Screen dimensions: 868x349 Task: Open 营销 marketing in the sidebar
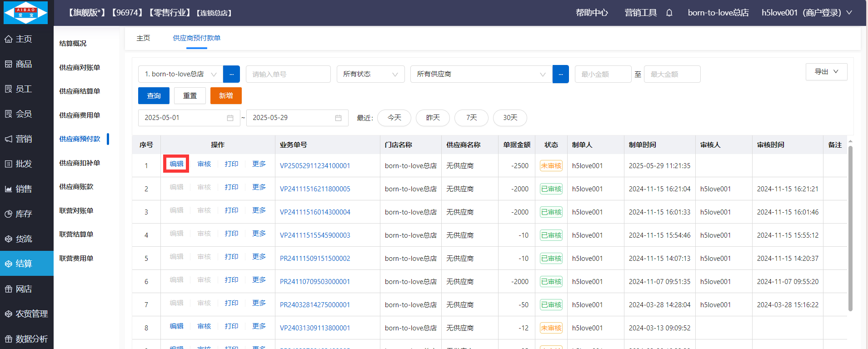(24, 139)
